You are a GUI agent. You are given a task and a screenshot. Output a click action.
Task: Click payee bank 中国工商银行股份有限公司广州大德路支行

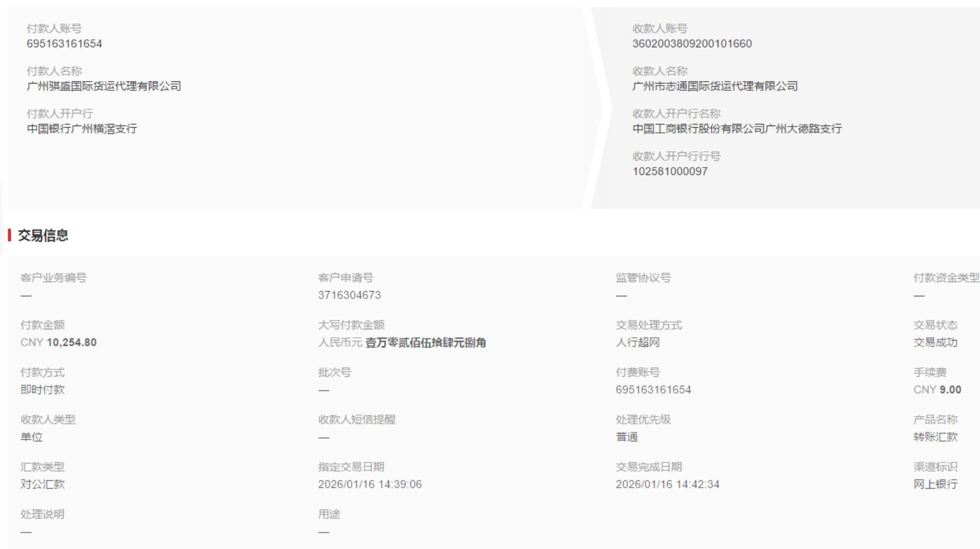point(736,129)
